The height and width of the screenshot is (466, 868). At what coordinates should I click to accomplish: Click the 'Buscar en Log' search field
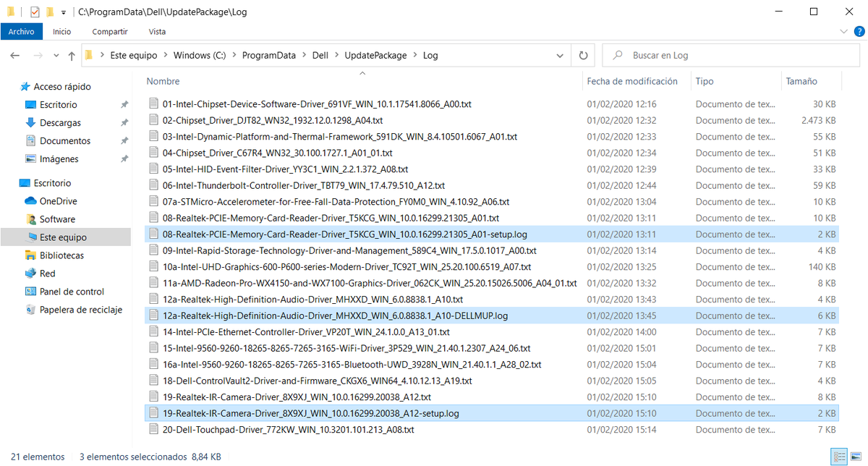click(731, 55)
